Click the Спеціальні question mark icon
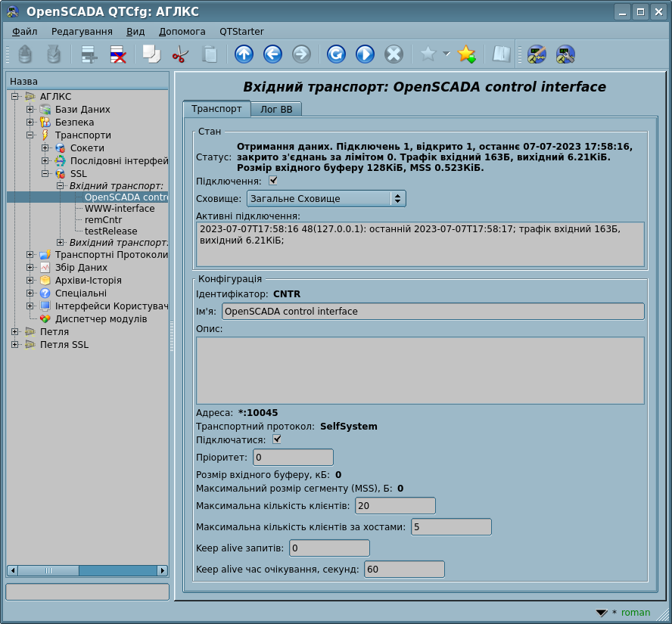672x624 pixels. click(45, 293)
